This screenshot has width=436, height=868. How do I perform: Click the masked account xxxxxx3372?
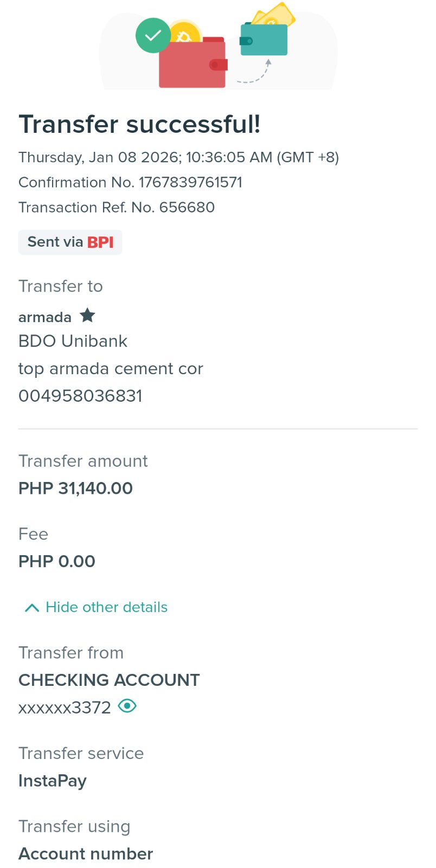point(65,708)
